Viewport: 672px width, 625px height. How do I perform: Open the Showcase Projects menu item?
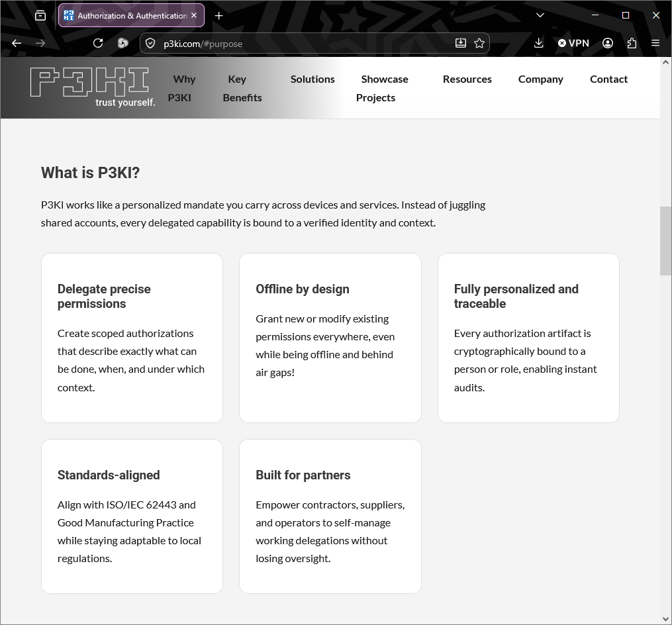pyautogui.click(x=382, y=88)
